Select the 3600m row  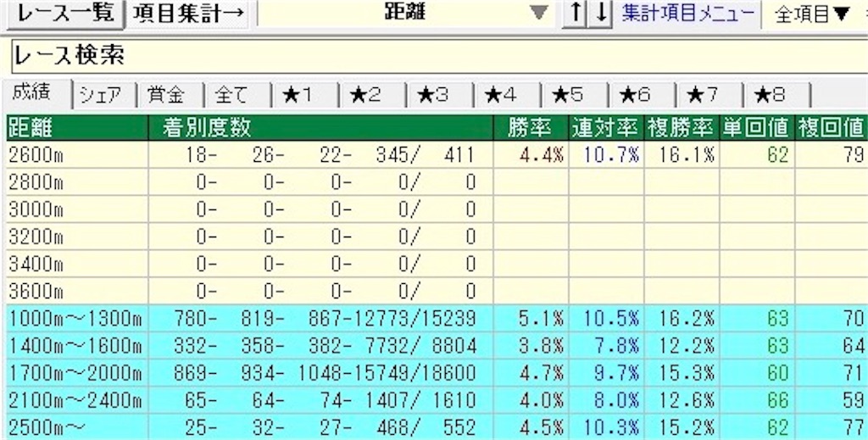437,291
